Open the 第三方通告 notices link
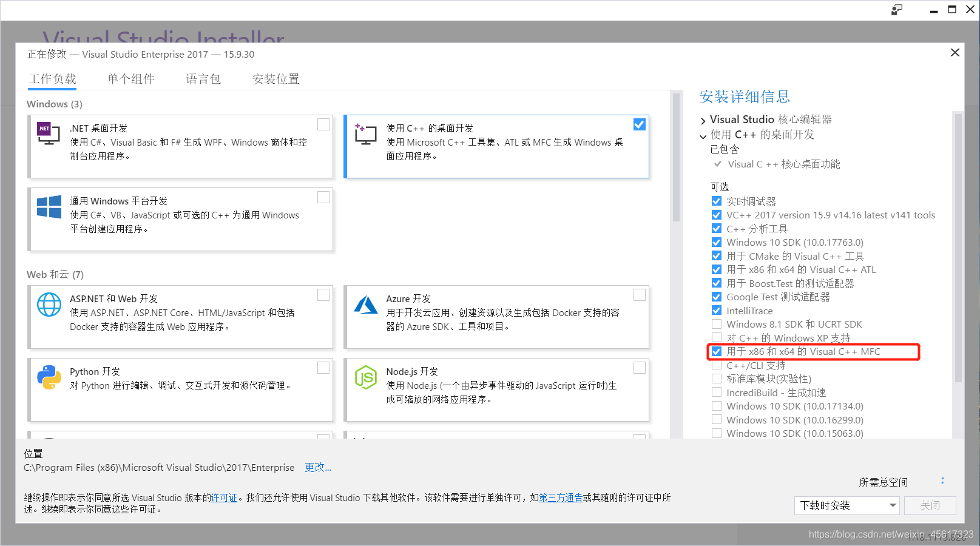 tap(561, 497)
